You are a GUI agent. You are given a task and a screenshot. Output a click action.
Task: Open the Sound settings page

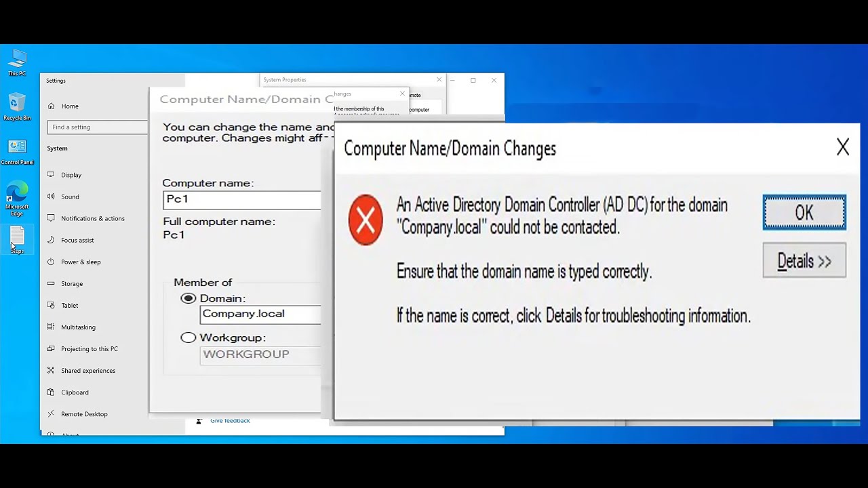tap(70, 197)
